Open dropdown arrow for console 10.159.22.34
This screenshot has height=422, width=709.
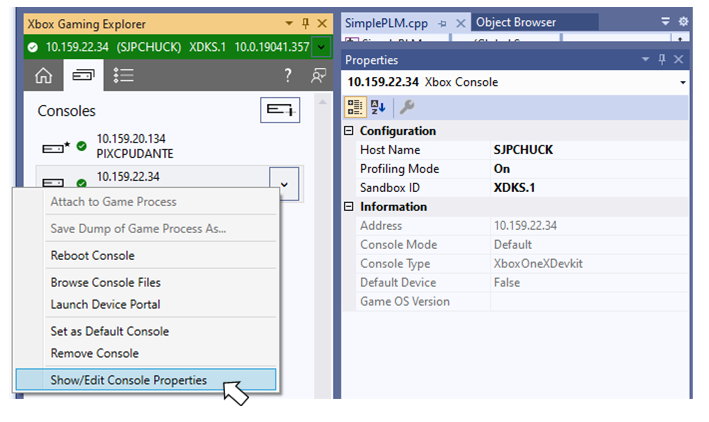point(284,184)
